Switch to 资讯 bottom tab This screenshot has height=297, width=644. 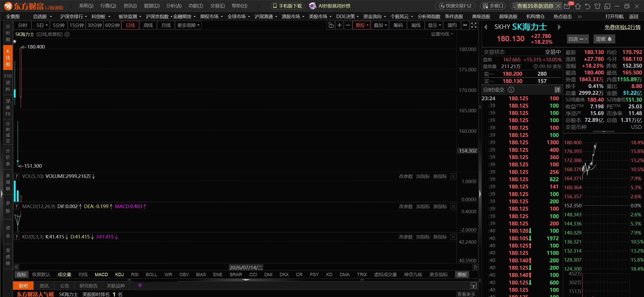[44, 286]
